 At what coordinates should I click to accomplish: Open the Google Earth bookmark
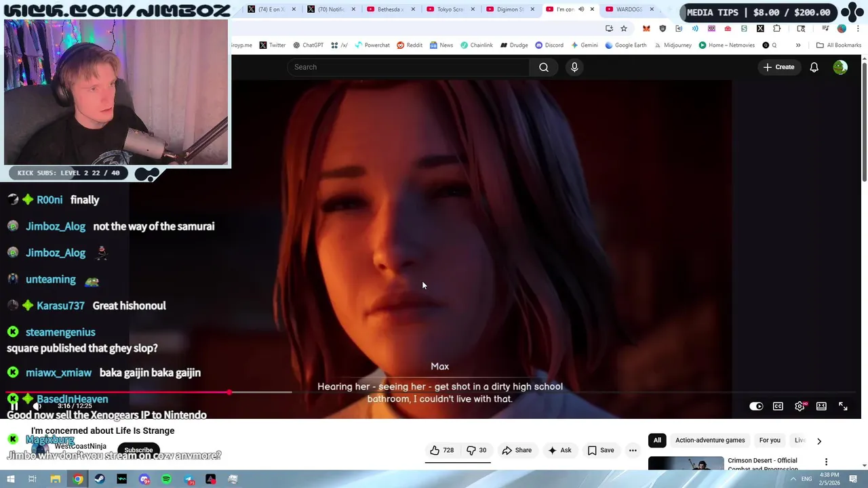[625, 45]
